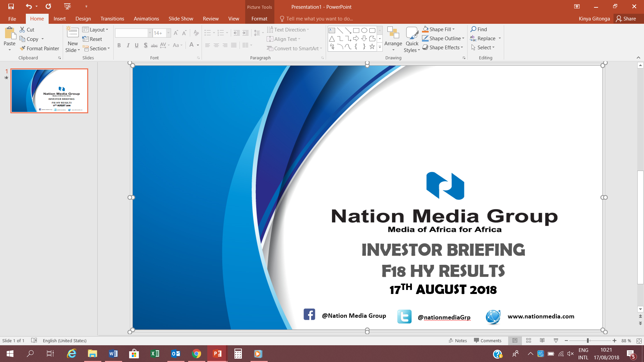Toggle Align Left paragraph
This screenshot has height=362, width=644.
[208, 45]
